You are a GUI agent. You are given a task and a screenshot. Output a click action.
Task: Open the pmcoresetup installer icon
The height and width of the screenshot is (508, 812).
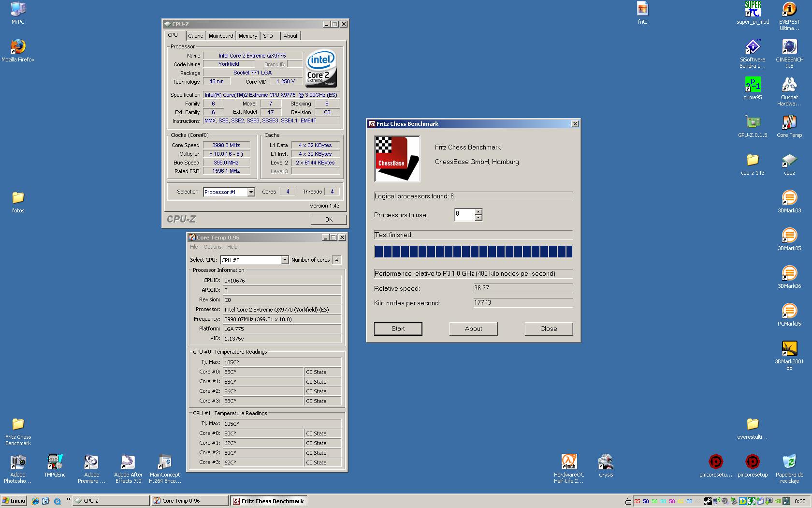(753, 466)
